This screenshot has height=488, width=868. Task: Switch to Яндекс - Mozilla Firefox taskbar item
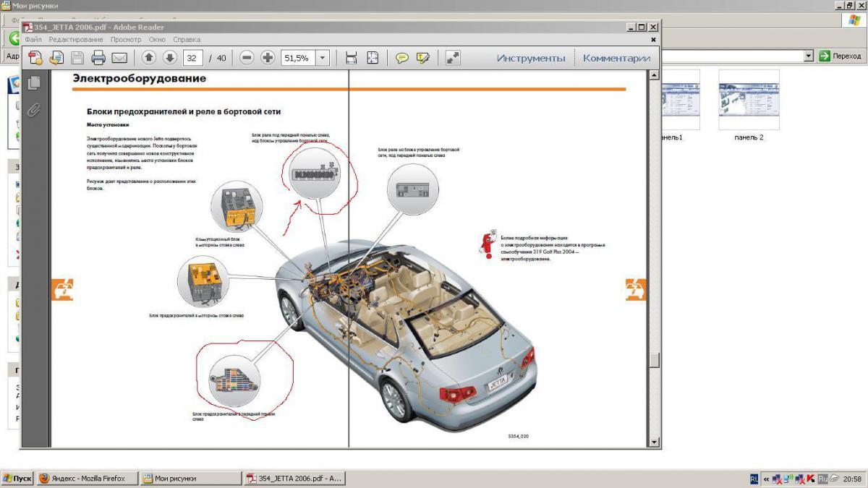(x=88, y=478)
